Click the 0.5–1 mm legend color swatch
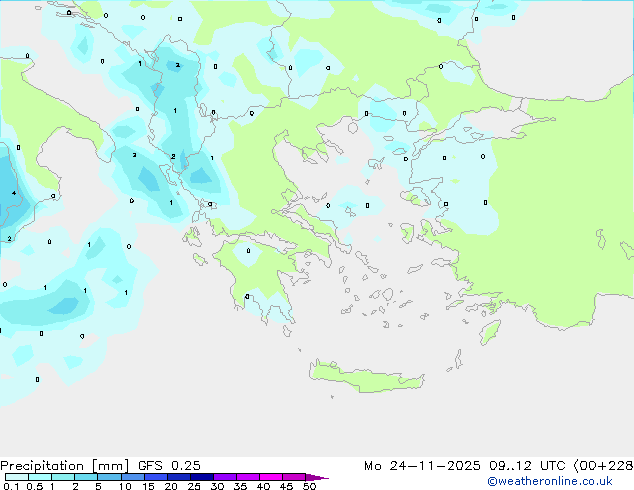634x490 pixels. 40,477
